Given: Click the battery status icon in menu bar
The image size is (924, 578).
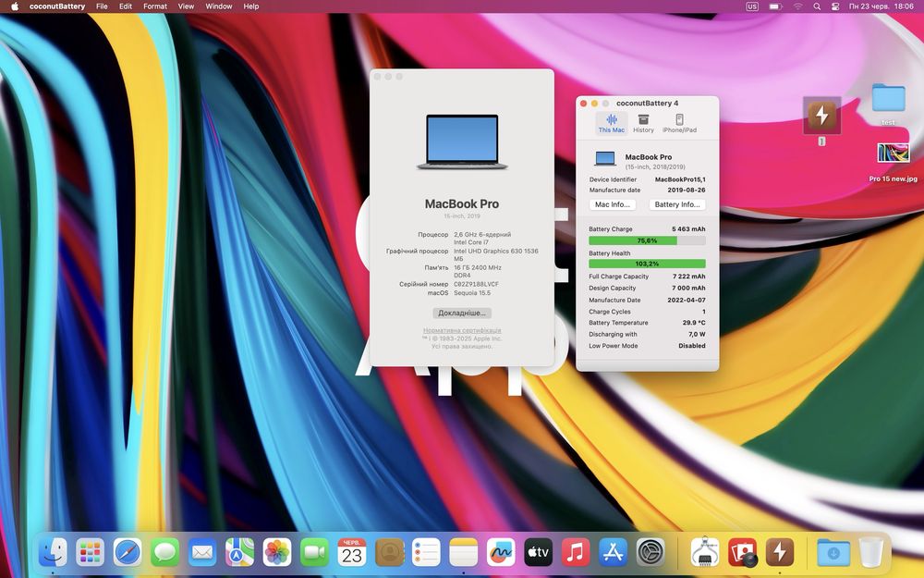Looking at the screenshot, I should (775, 6).
